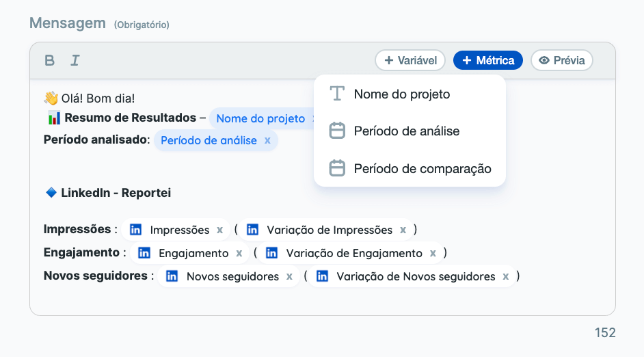
Task: Open the Métrica dropdown button
Action: [x=488, y=60]
